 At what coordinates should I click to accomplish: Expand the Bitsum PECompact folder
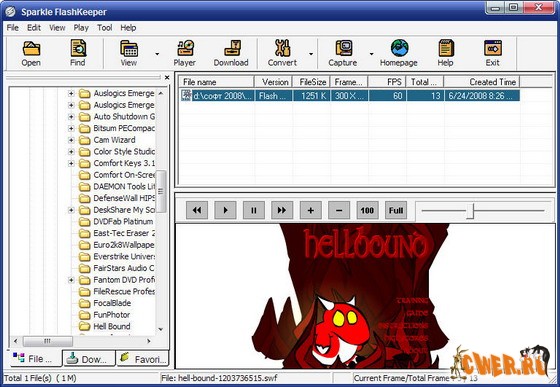71,129
